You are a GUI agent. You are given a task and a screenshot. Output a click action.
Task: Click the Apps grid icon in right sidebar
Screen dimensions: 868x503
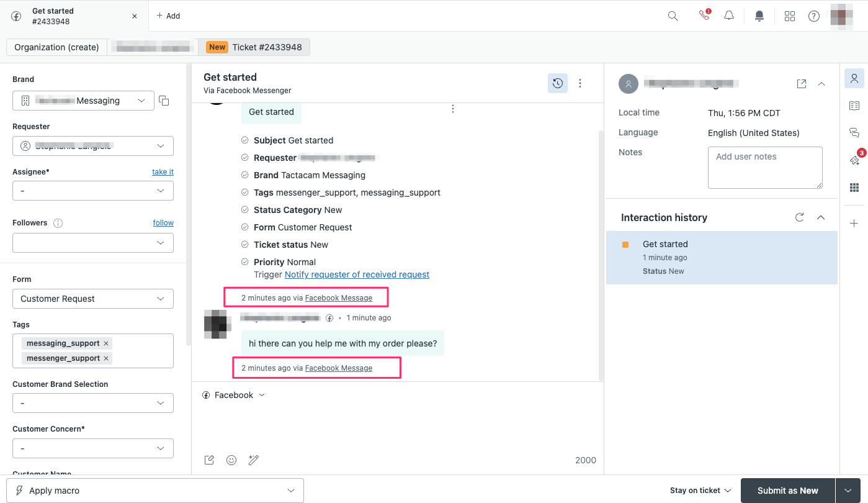pyautogui.click(x=854, y=188)
